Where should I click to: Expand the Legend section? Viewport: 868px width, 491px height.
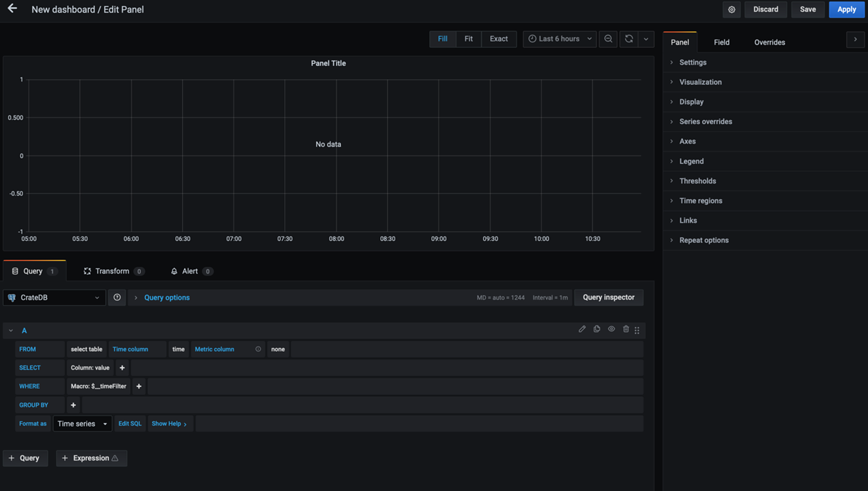pos(765,161)
